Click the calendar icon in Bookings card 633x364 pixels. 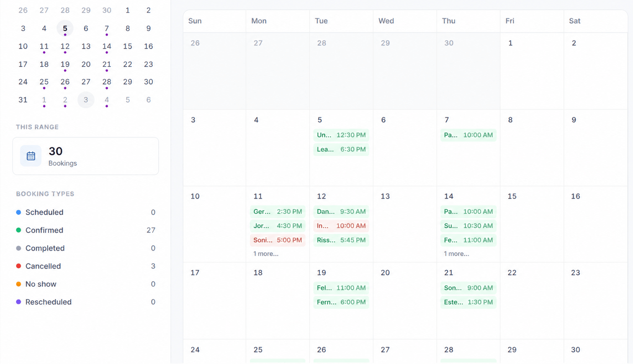click(31, 156)
